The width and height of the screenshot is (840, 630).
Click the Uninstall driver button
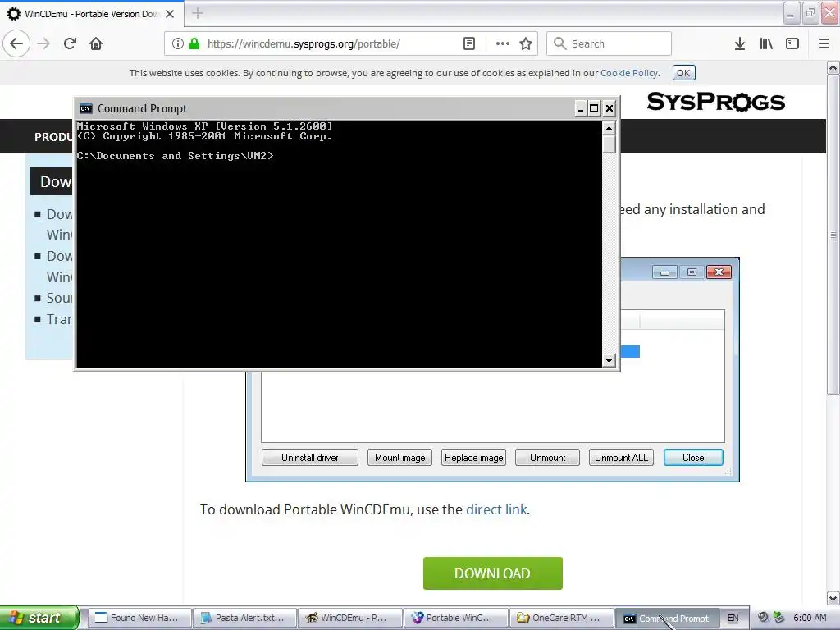[309, 458]
